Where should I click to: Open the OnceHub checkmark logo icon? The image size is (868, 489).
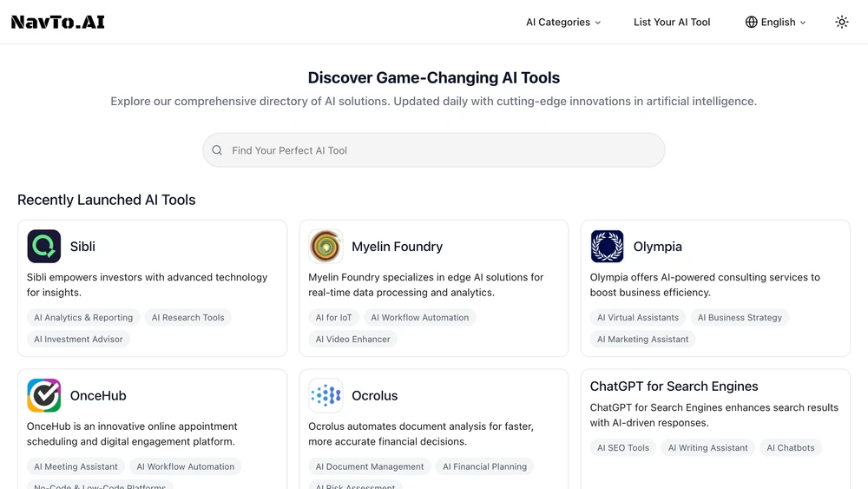[43, 395]
